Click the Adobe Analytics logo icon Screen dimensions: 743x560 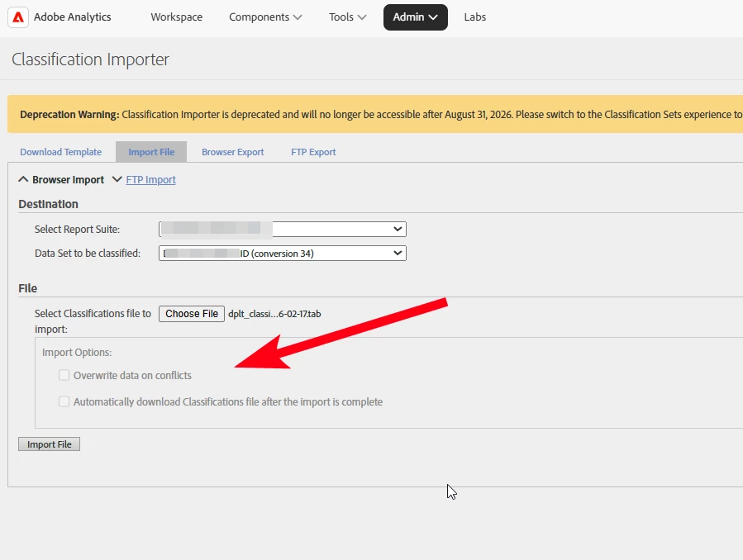pyautogui.click(x=18, y=17)
